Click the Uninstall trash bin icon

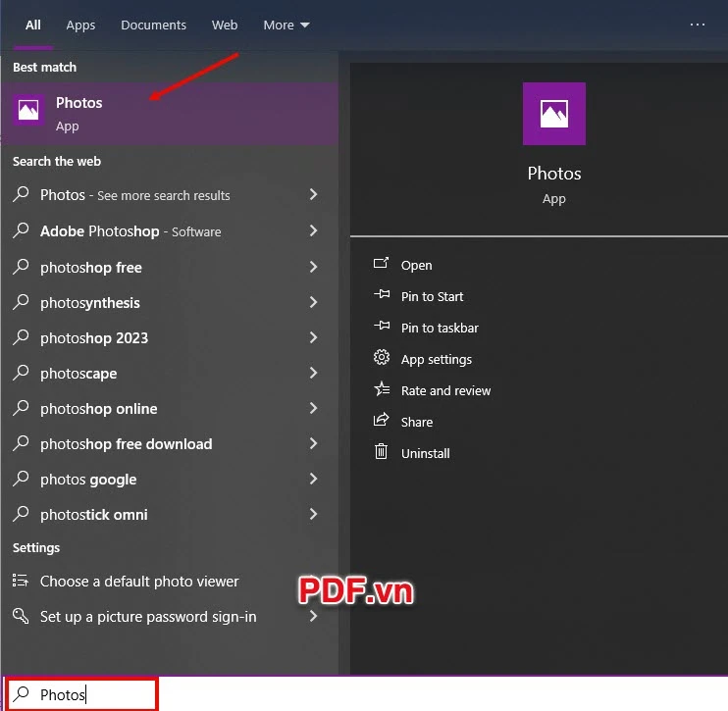pyautogui.click(x=381, y=451)
